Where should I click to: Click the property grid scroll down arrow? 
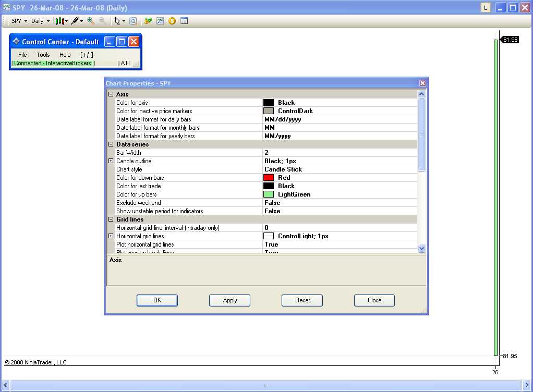pos(421,248)
